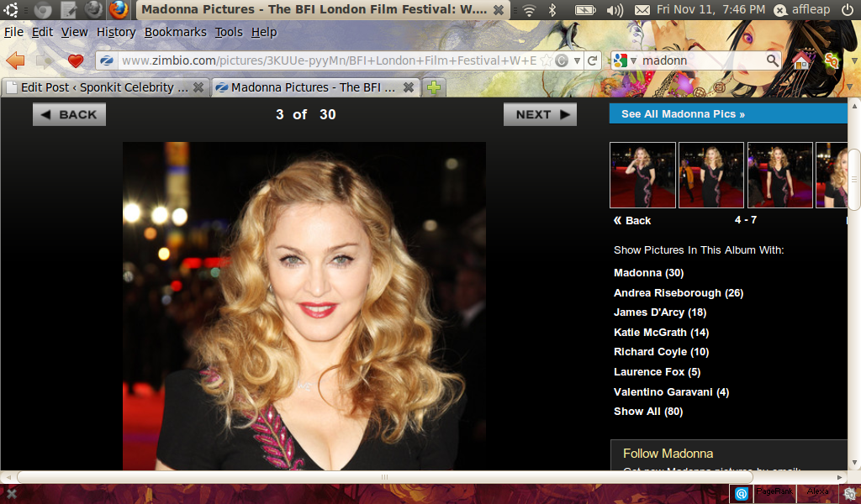861x504 pixels.
Task: Click the grey globe panel icon
Action: [x=94, y=8]
